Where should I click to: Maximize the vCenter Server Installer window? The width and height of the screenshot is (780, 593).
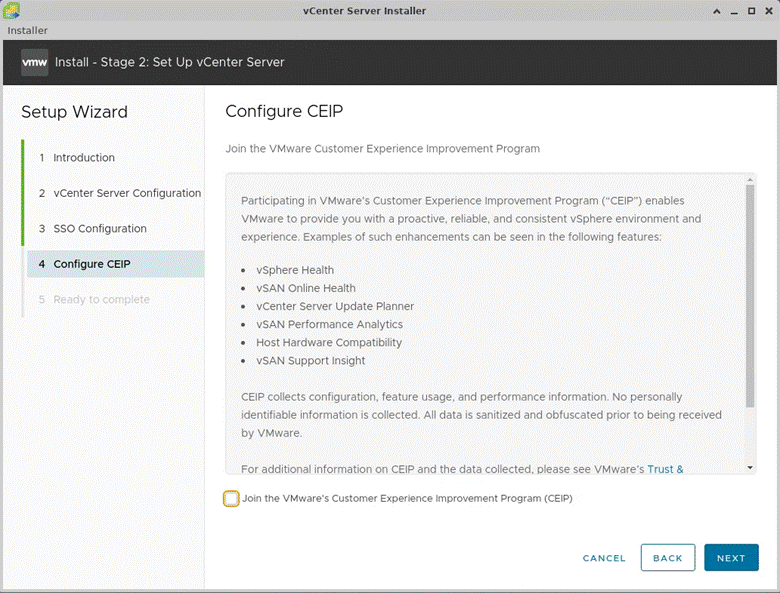(x=752, y=11)
